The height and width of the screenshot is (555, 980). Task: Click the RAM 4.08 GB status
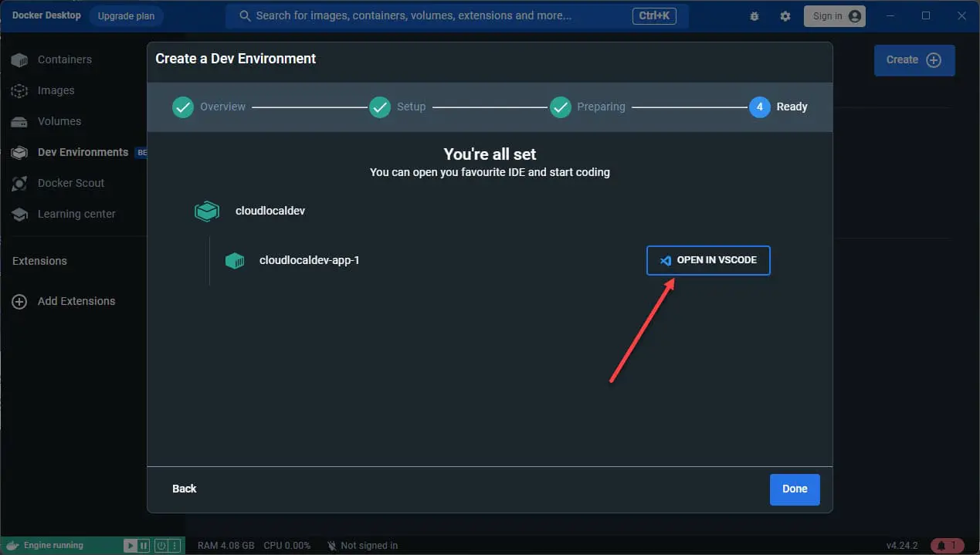(x=226, y=546)
